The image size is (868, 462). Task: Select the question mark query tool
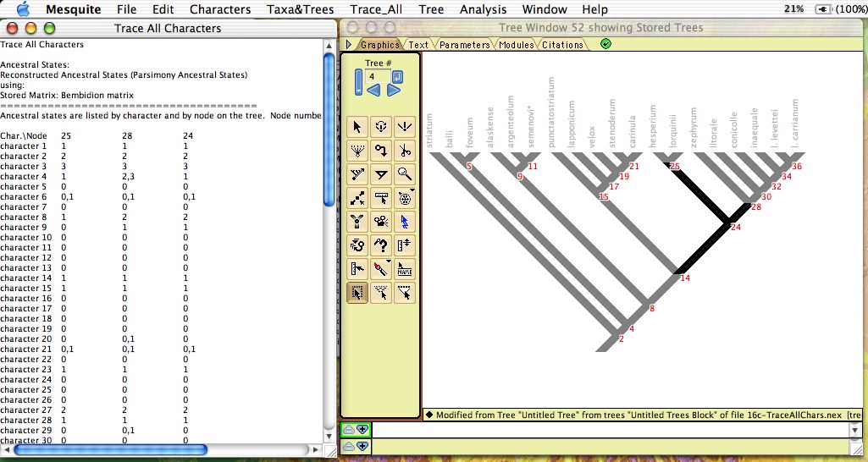pyautogui.click(x=381, y=245)
